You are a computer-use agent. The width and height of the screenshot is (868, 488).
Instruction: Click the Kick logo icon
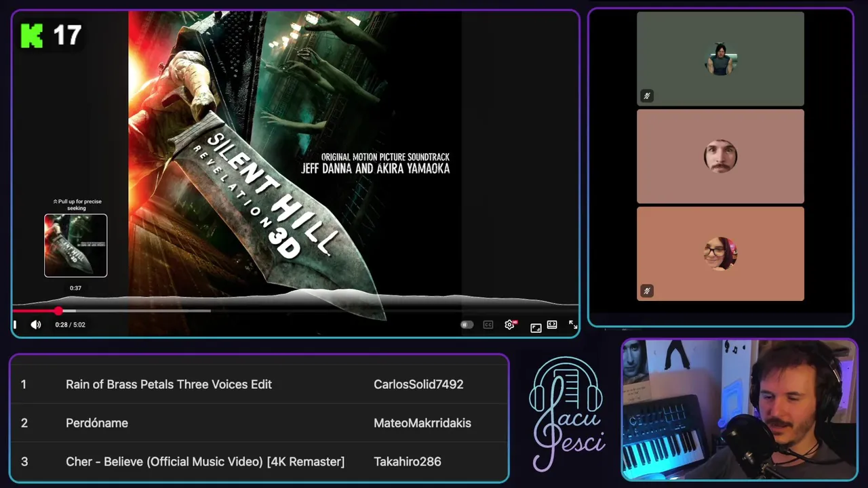pos(32,35)
